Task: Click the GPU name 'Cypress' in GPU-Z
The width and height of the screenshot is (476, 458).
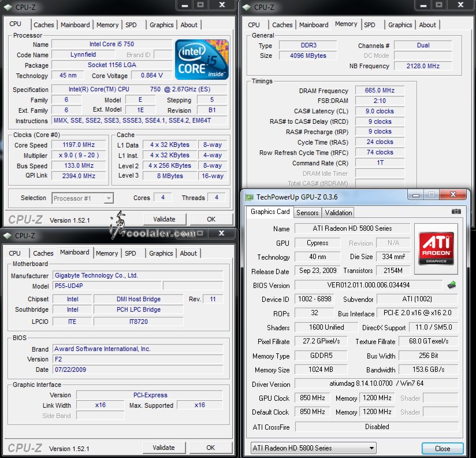Action: point(317,243)
